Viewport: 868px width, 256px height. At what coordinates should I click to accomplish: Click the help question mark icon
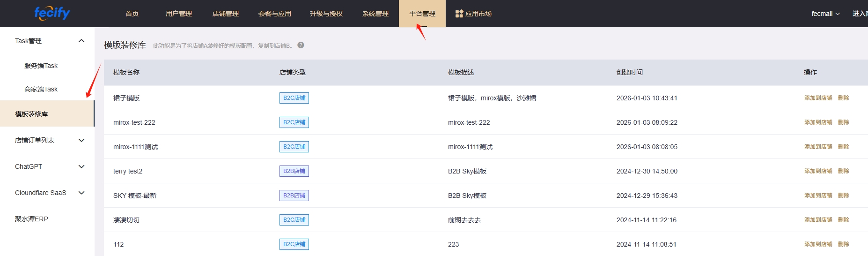click(301, 45)
